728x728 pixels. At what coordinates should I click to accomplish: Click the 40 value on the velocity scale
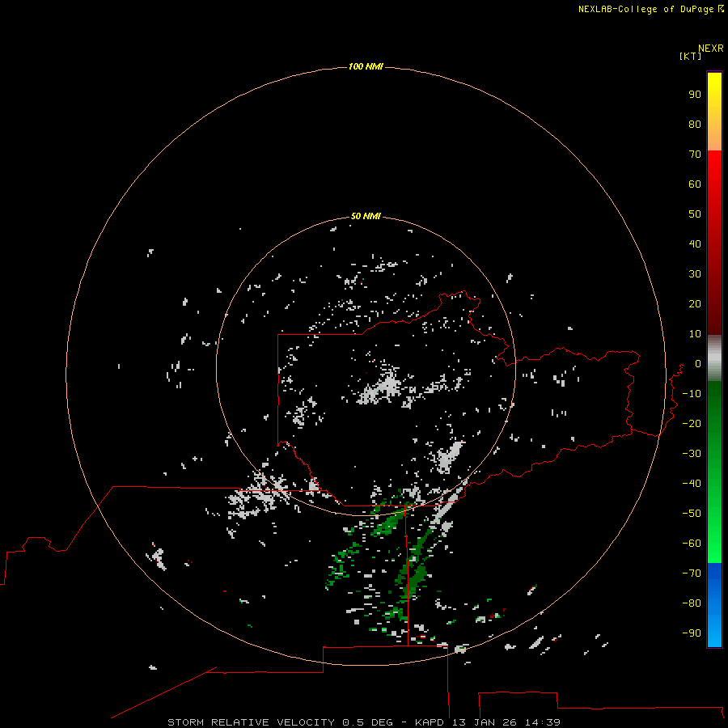695,243
